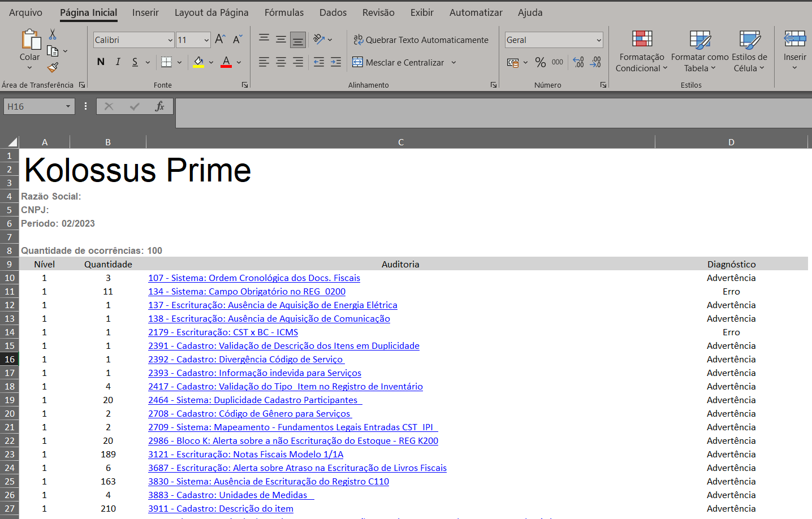The width and height of the screenshot is (812, 519).
Task: Expand the Name Box H16 dropdown arrow
Action: [x=68, y=106]
